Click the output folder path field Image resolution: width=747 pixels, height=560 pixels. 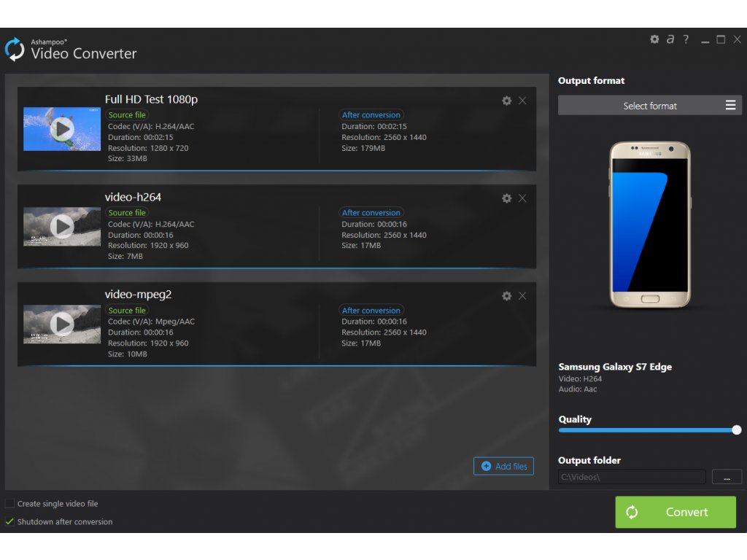(x=632, y=477)
